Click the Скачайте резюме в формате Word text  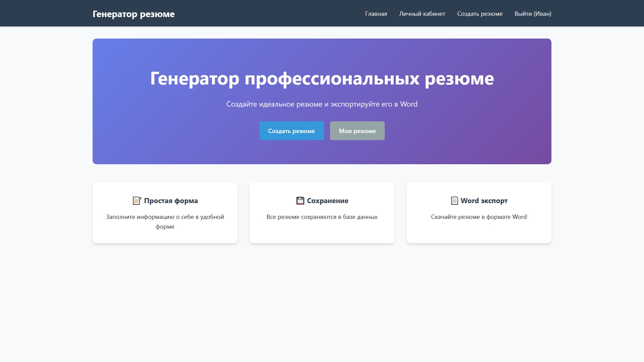479,217
